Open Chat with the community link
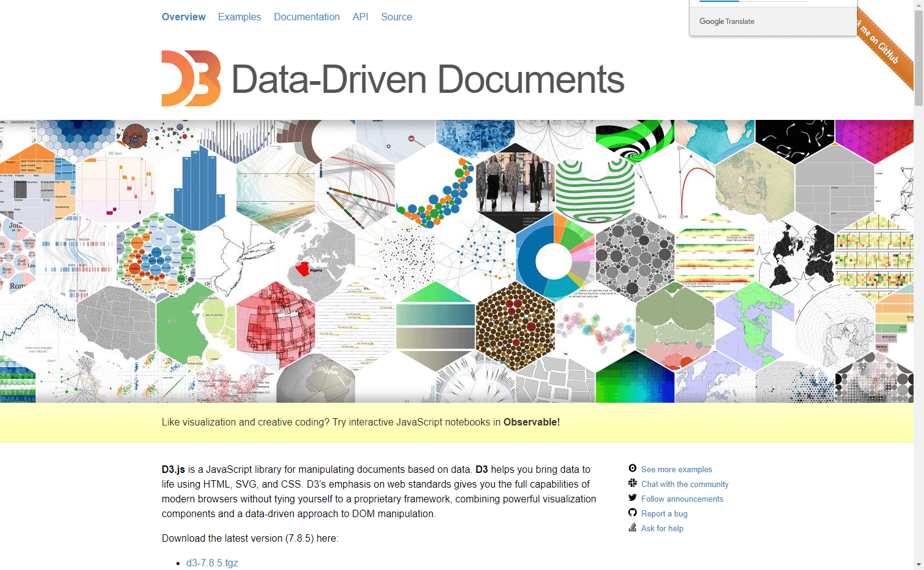This screenshot has height=570, width=924. coord(685,484)
